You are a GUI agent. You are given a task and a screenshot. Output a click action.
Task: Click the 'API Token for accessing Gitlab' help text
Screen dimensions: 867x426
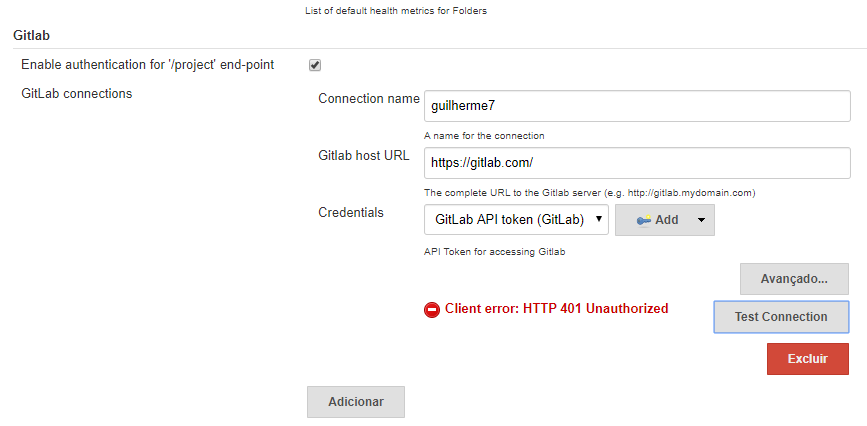[495, 252]
